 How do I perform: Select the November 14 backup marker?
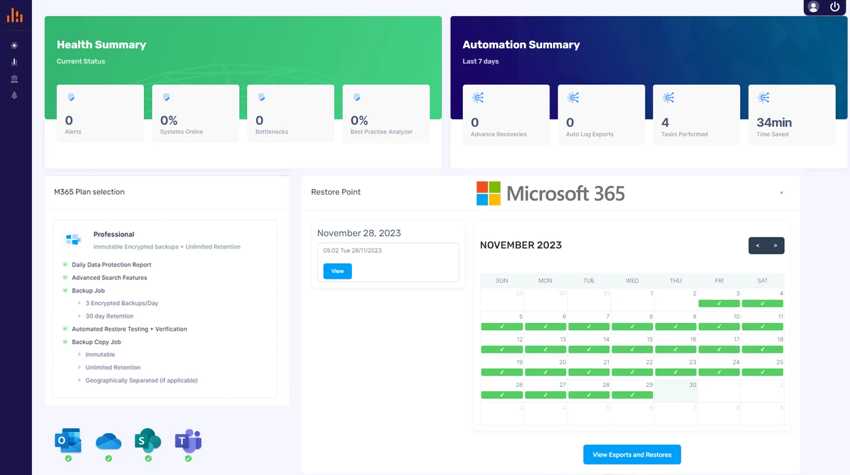pyautogui.click(x=589, y=349)
